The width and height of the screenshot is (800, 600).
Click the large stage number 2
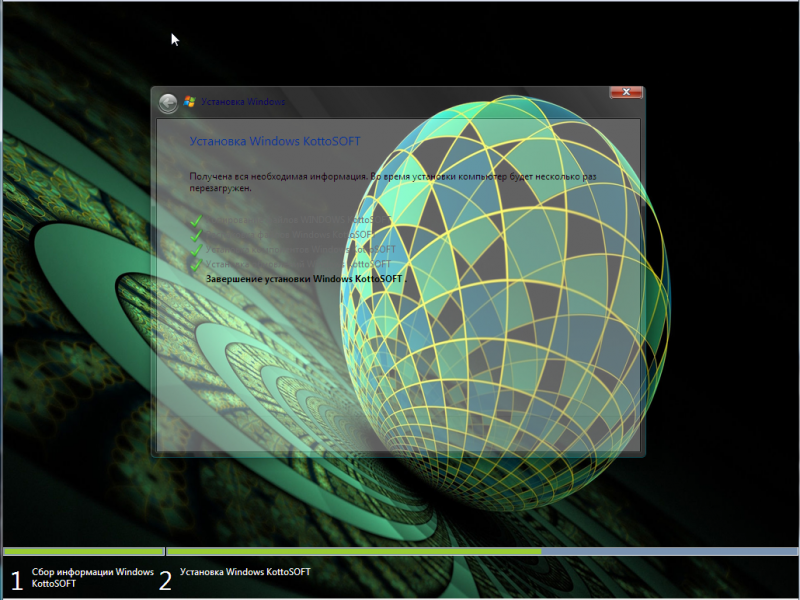(165, 581)
